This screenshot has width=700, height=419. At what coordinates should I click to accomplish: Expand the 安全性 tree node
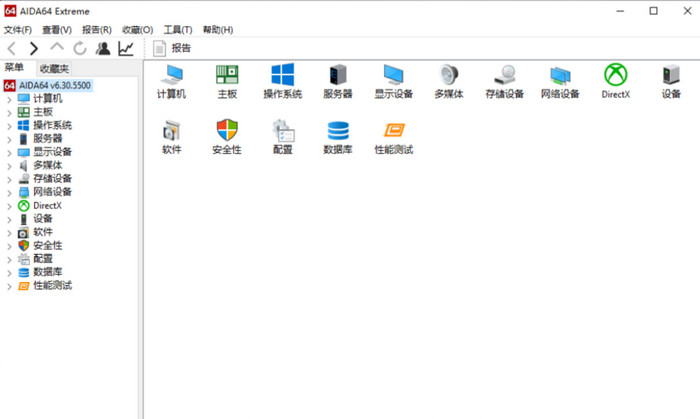pos(9,247)
